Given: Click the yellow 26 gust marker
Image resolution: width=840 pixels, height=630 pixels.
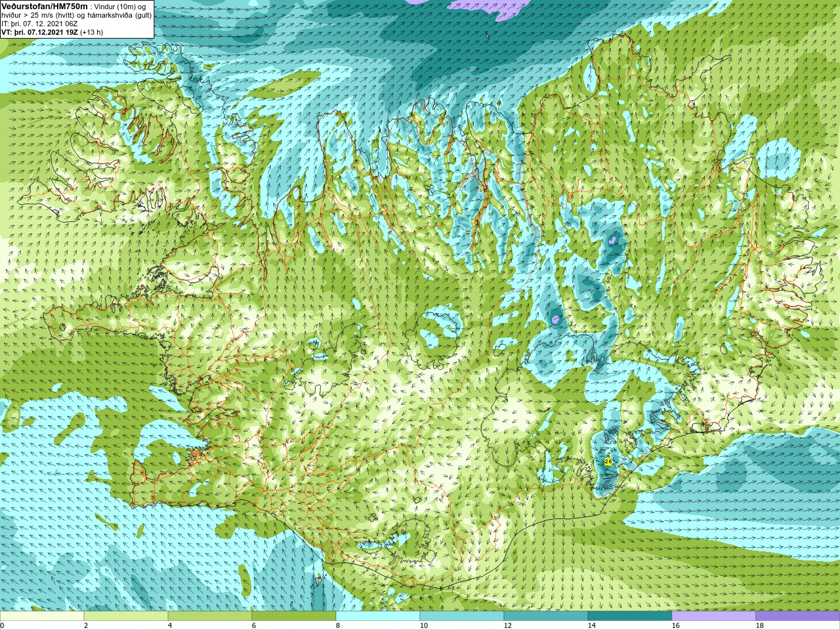Looking at the screenshot, I should (x=608, y=462).
